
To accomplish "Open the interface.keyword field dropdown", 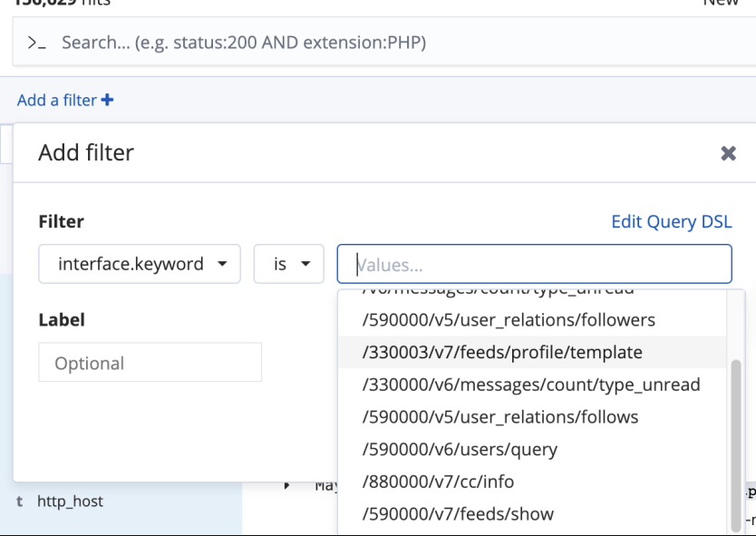I will click(x=140, y=264).
